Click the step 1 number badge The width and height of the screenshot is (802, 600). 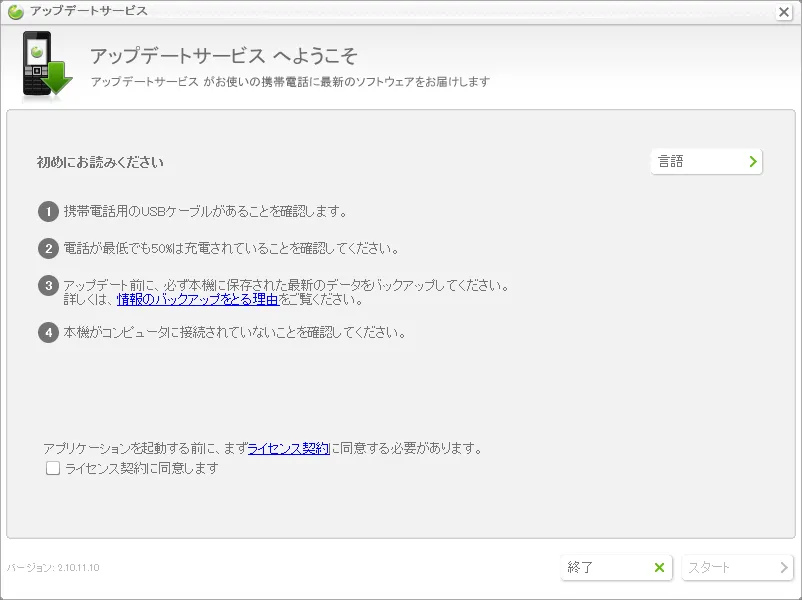[48, 212]
